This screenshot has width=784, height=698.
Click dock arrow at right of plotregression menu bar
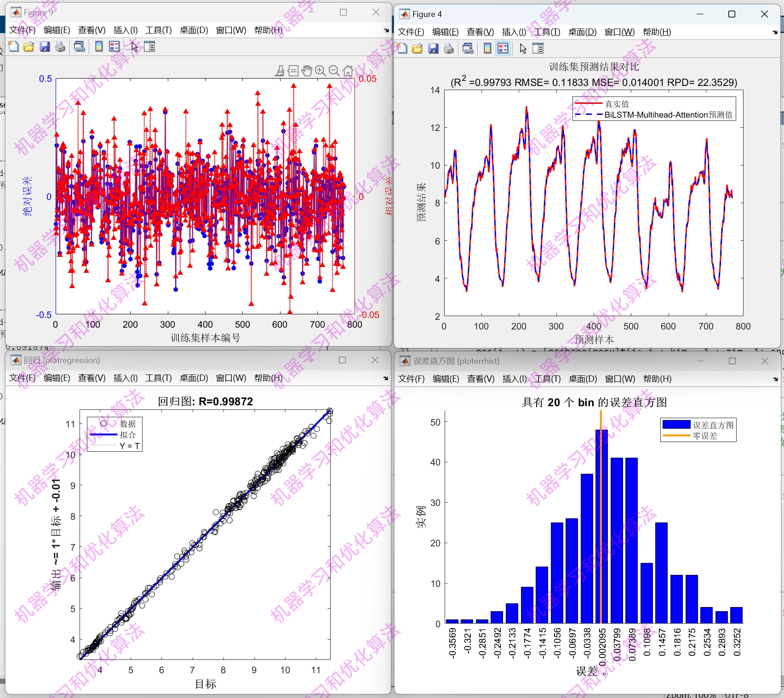pos(386,379)
